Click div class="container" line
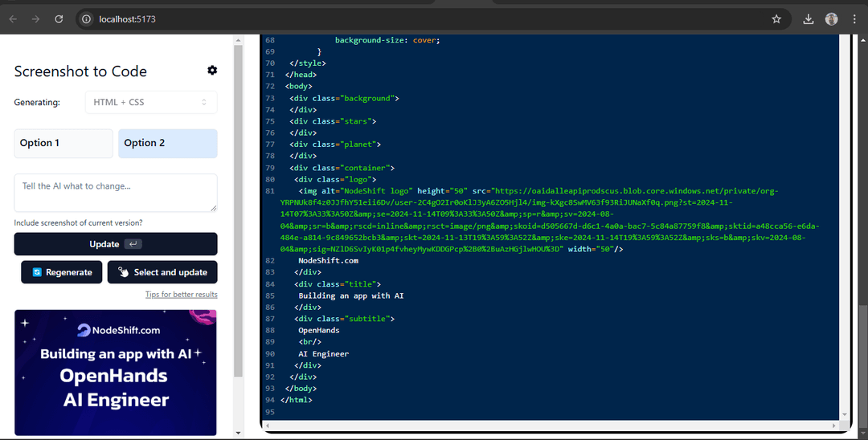 (342, 168)
